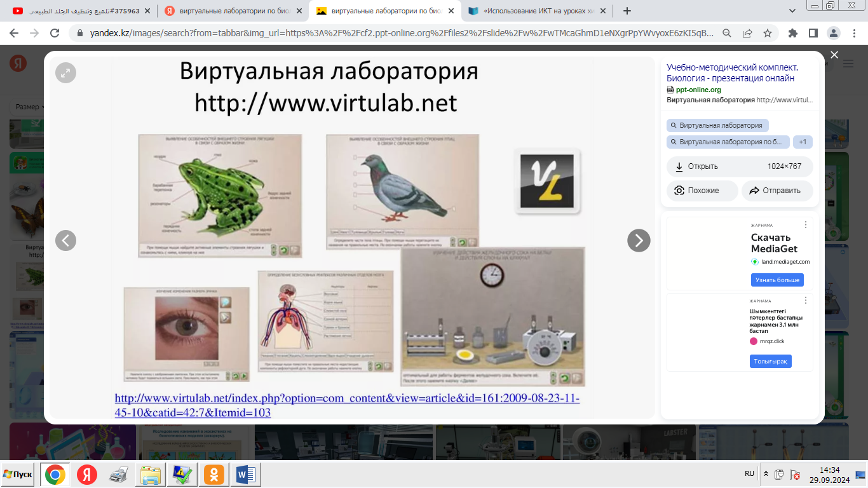Image resolution: width=868 pixels, height=488 pixels.
Task: View site information via the lock icon
Action: click(79, 33)
